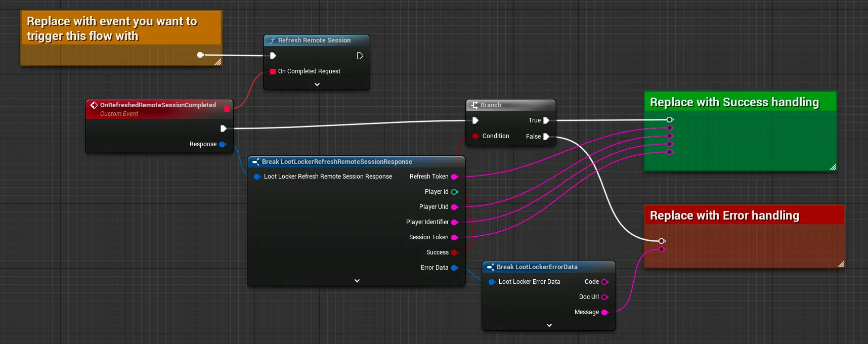Viewport: 868px width, 344px height.
Task: Click Branch node exec input pin
Action: 475,120
